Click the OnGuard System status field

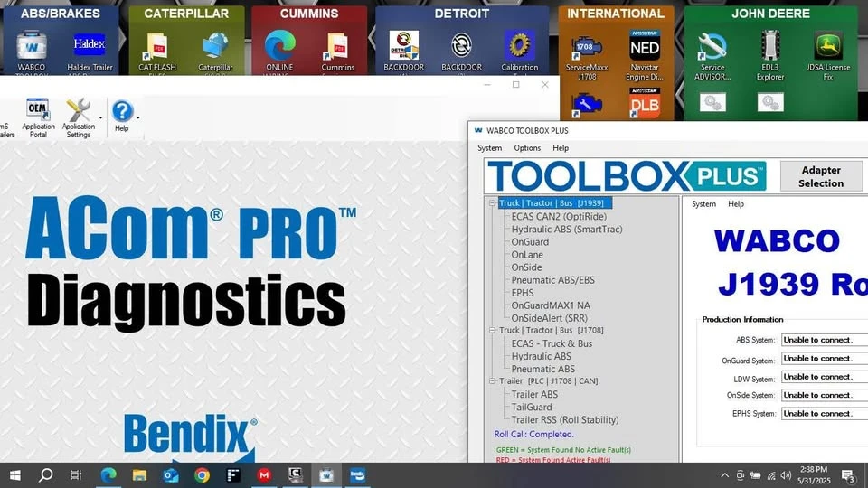pos(825,359)
